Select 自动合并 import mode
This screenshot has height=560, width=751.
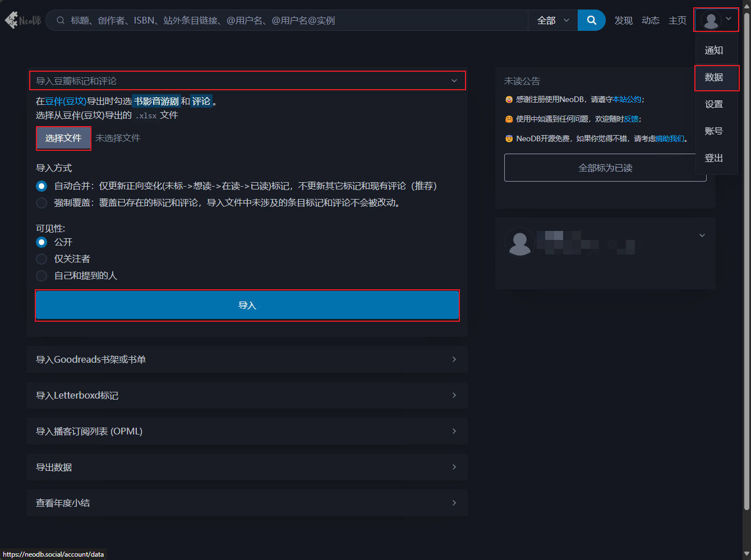coord(42,186)
